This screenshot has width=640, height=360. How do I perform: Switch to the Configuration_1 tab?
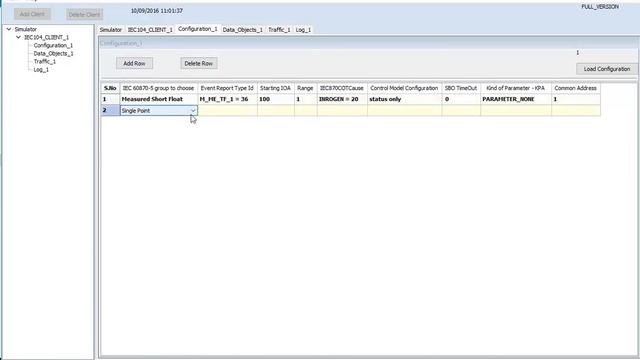[198, 29]
